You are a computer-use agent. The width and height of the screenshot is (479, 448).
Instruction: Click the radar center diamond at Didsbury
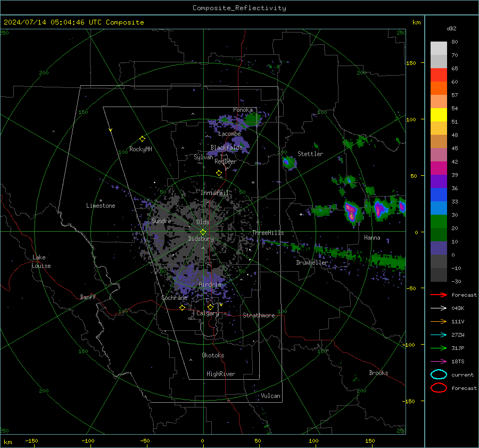[203, 232]
